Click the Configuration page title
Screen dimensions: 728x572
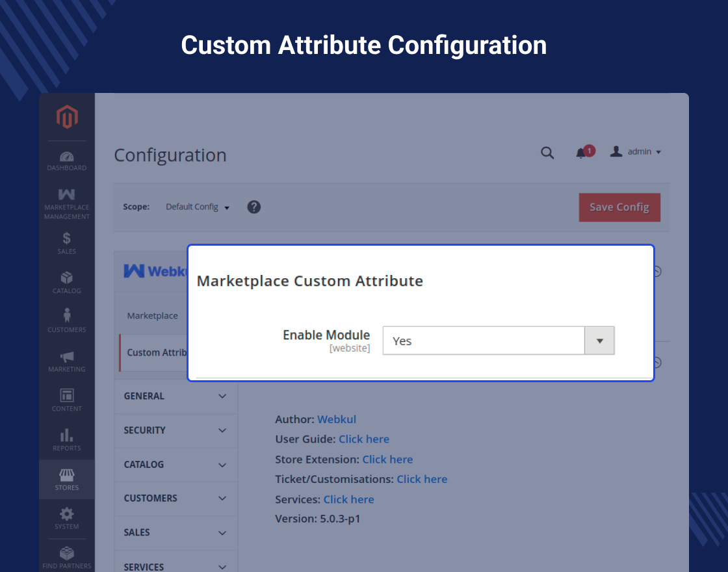pos(170,155)
